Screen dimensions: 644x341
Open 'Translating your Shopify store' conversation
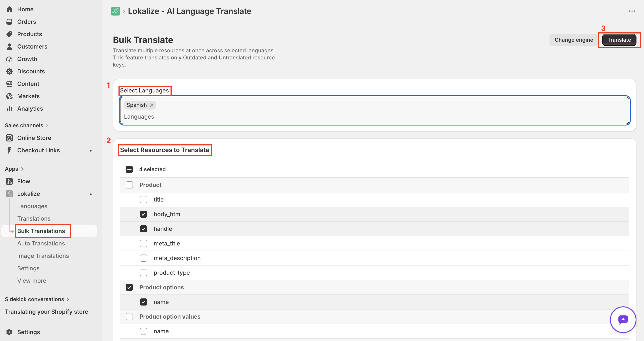pos(47,312)
